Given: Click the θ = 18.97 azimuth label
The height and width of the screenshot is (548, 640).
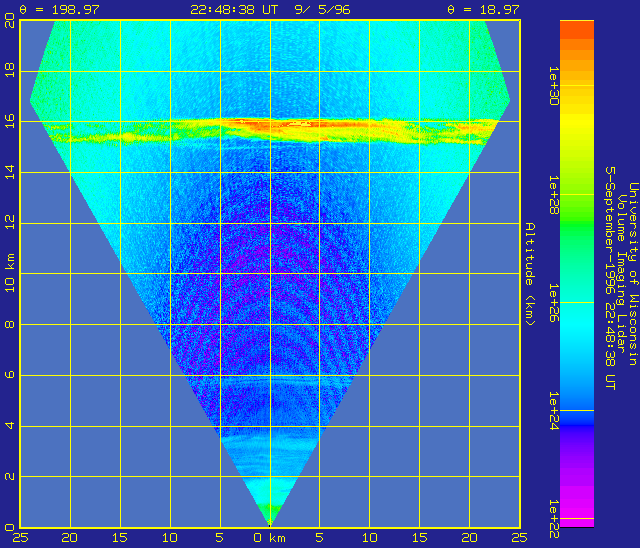Looking at the screenshot, I should [483, 9].
